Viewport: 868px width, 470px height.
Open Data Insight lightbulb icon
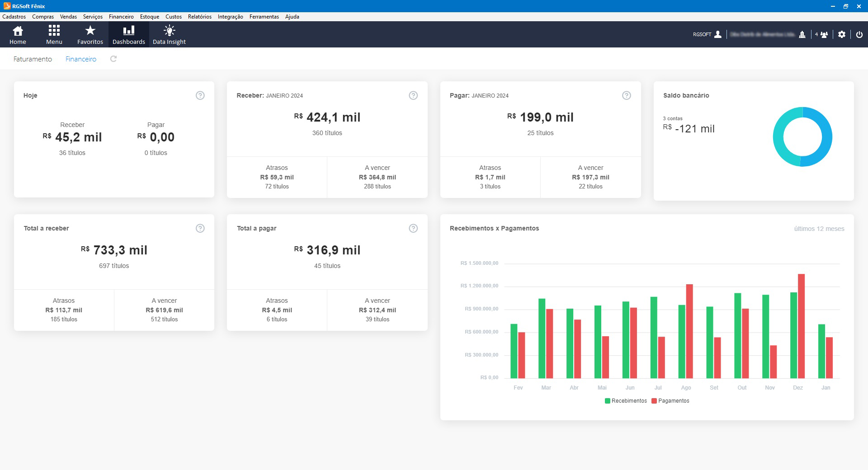169,34
